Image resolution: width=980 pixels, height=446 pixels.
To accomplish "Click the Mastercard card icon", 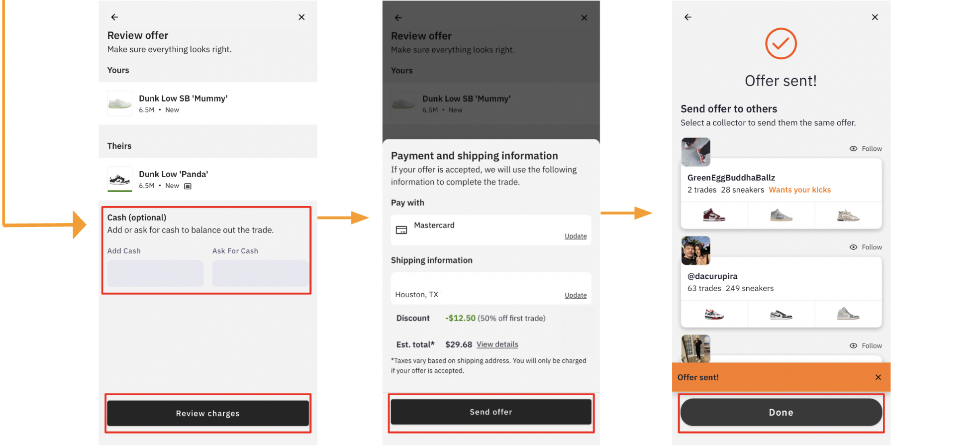I will tap(401, 230).
